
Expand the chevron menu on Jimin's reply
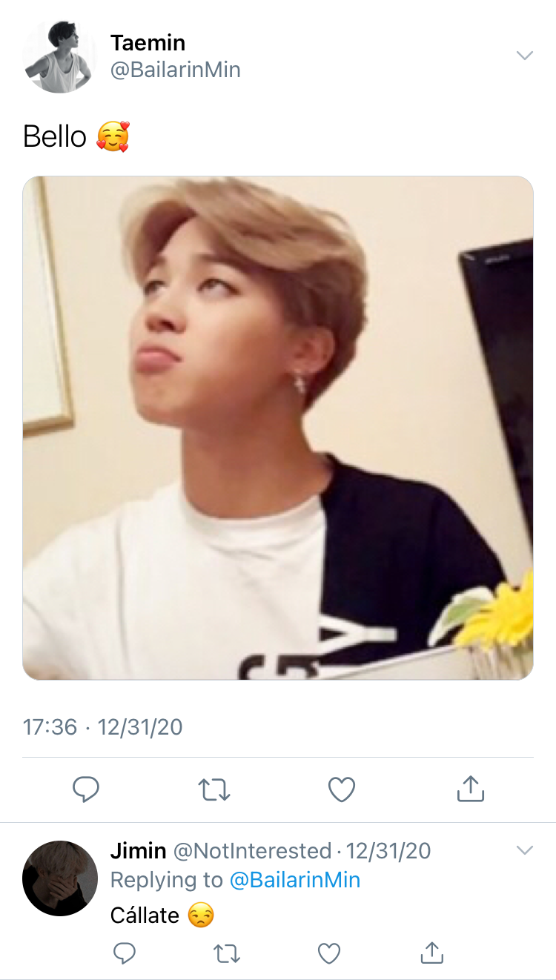(x=524, y=850)
